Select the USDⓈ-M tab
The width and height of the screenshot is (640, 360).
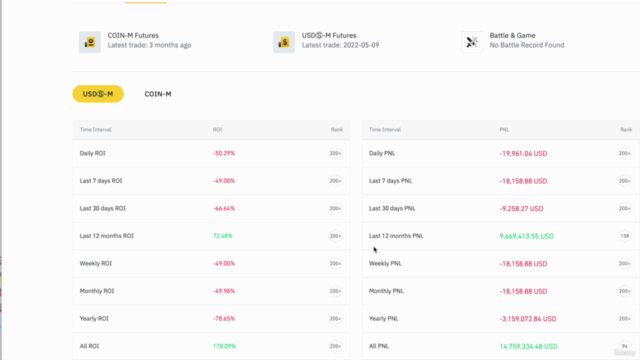tap(98, 94)
